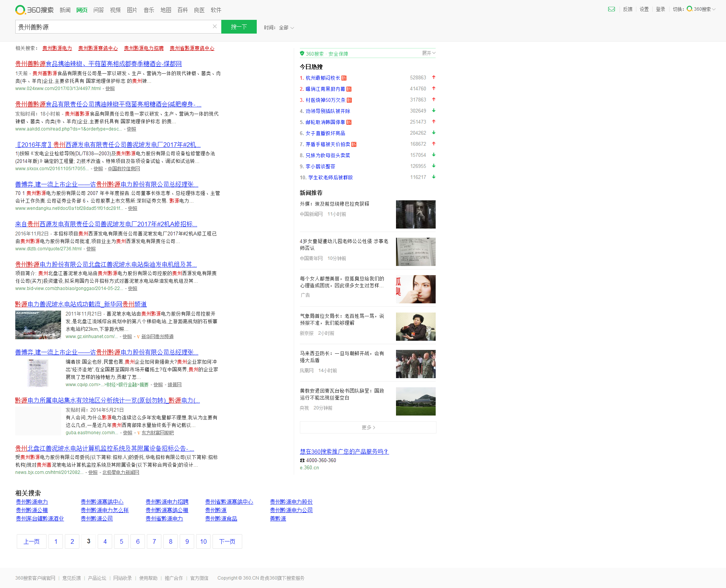This screenshot has width=726, height=588.
Task: Click bottom related search 贵州黔源赛鸽中心
Action: 102,502
